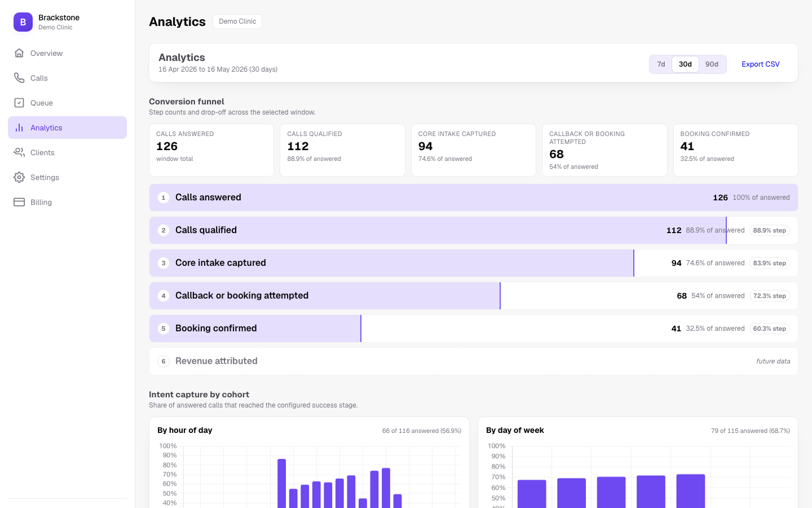Select the Calls answered summary card
This screenshot has width=812, height=508.
tap(211, 150)
